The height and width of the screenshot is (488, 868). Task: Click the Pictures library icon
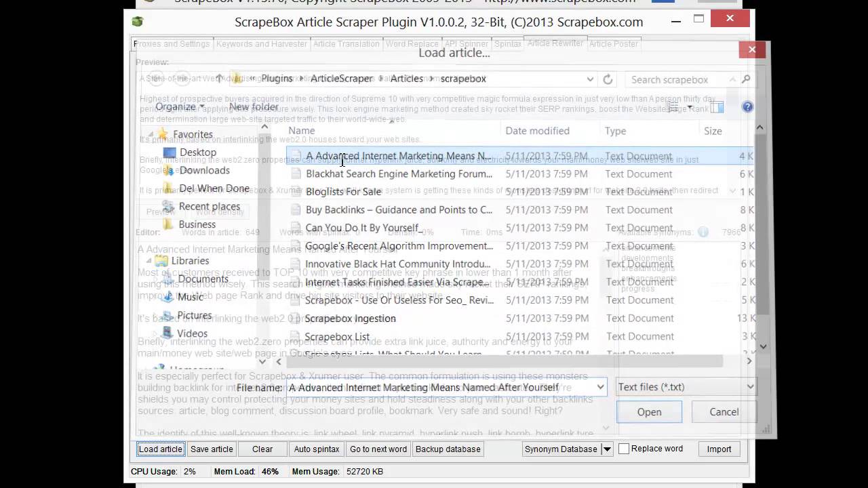tap(167, 315)
